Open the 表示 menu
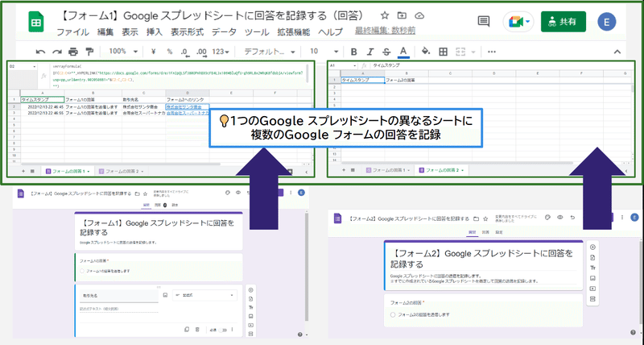The image size is (644, 345). coord(130,32)
